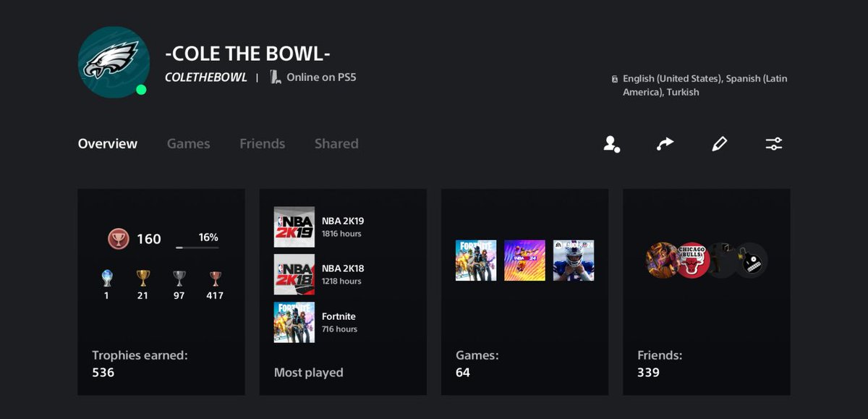Switch to the Games tab
The image size is (868, 419).
pos(188,143)
